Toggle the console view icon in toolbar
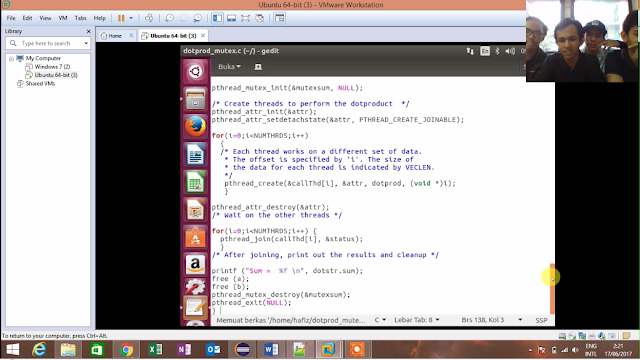Screen dimensions: 640x360 [x=280, y=18]
